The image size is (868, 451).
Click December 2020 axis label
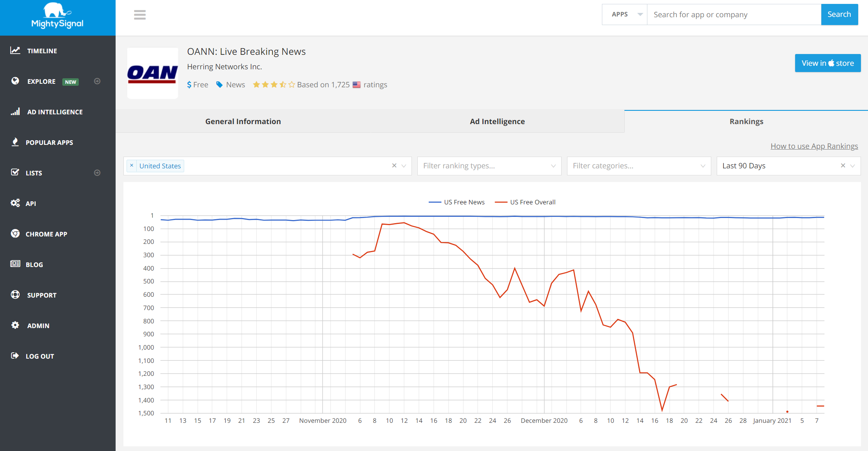tap(544, 420)
